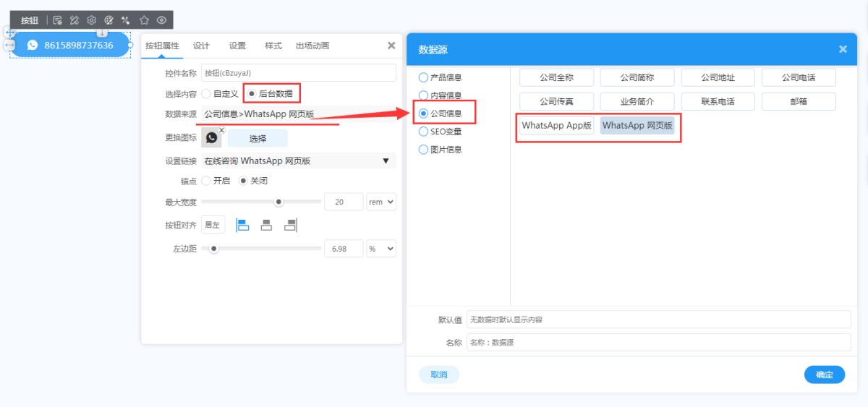Click the star favorite icon in toolbar
The image size is (868, 407).
144,20
